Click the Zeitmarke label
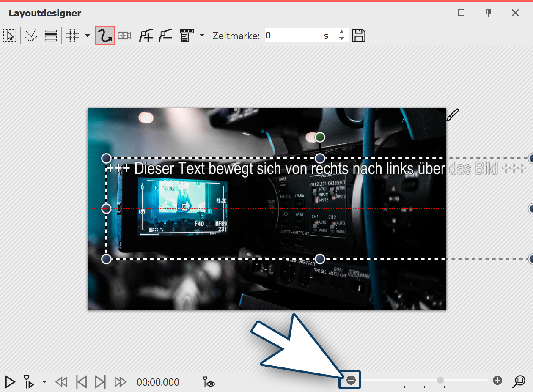This screenshot has height=392, width=533. click(236, 36)
